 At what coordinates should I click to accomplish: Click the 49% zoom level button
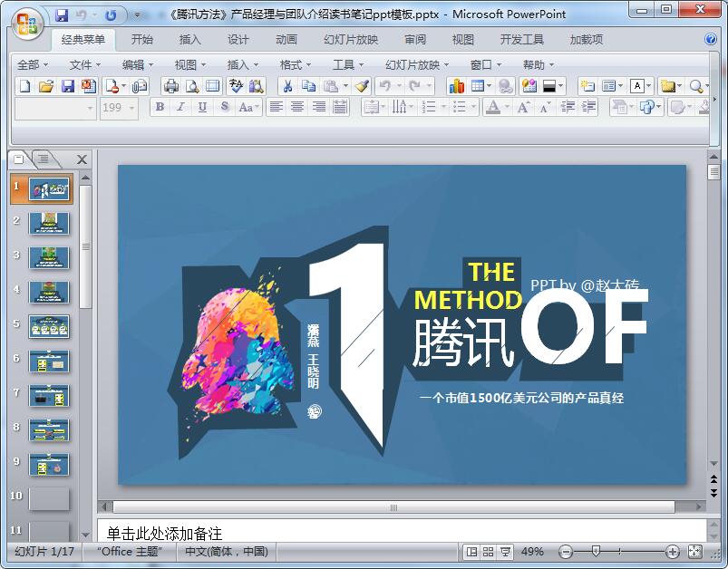(x=532, y=552)
